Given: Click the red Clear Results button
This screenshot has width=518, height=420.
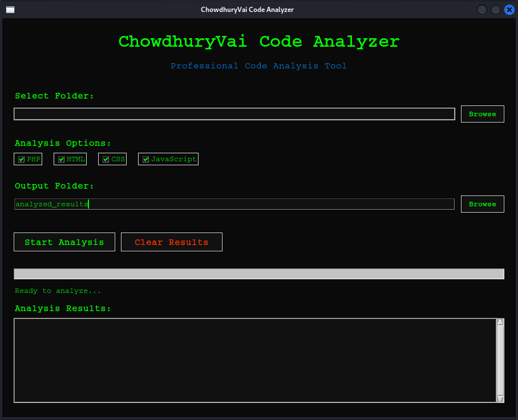Looking at the screenshot, I should (x=172, y=242).
